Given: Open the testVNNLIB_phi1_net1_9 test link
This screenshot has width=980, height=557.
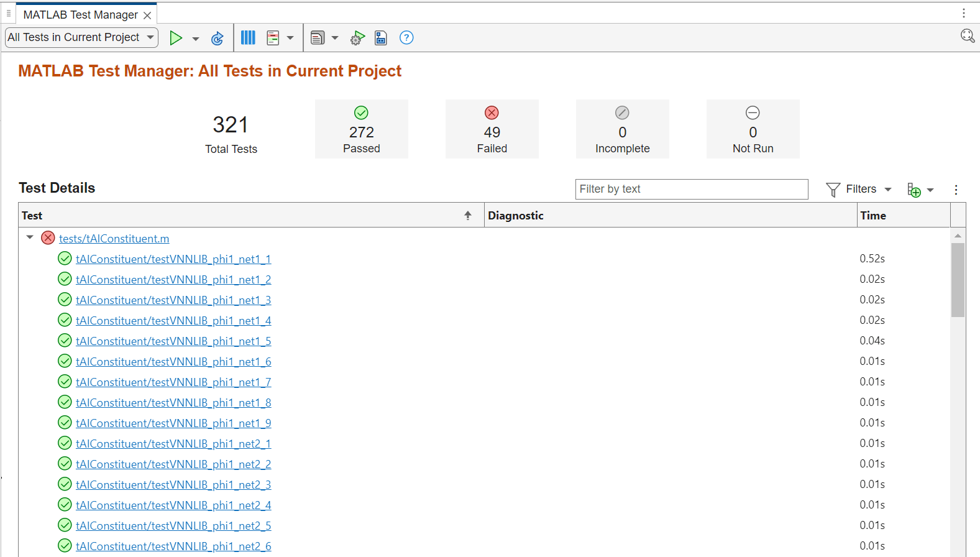Looking at the screenshot, I should [173, 423].
